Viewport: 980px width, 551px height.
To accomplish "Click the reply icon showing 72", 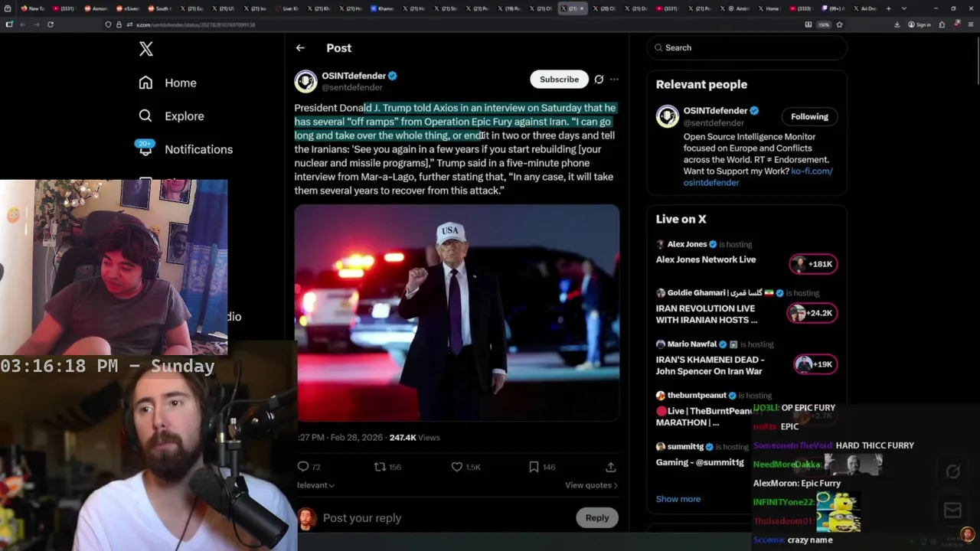I will coord(303,466).
